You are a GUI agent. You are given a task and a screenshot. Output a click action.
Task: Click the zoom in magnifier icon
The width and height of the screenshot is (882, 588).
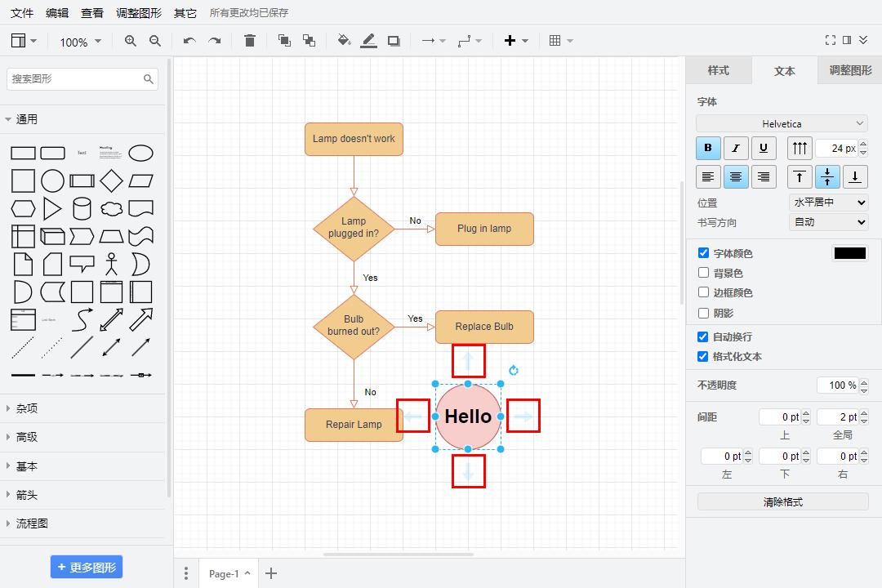[x=131, y=41]
